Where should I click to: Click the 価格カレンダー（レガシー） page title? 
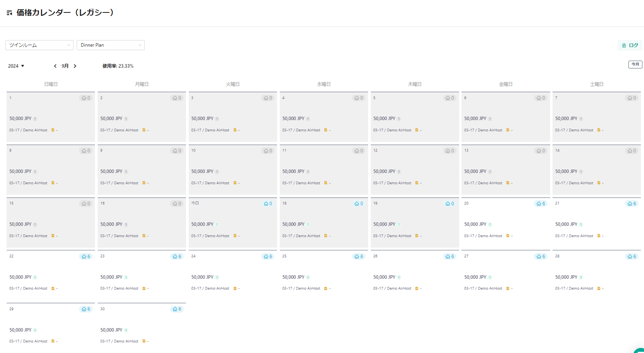[x=65, y=12]
